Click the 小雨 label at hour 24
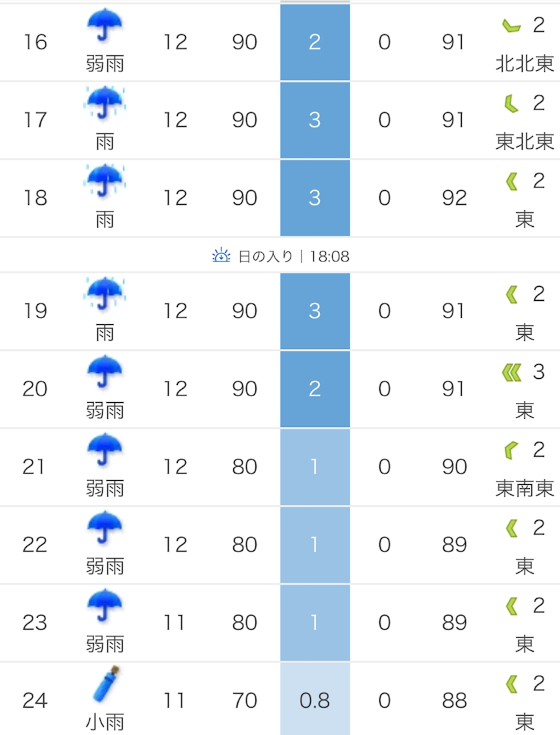The image size is (560, 735). 105,722
